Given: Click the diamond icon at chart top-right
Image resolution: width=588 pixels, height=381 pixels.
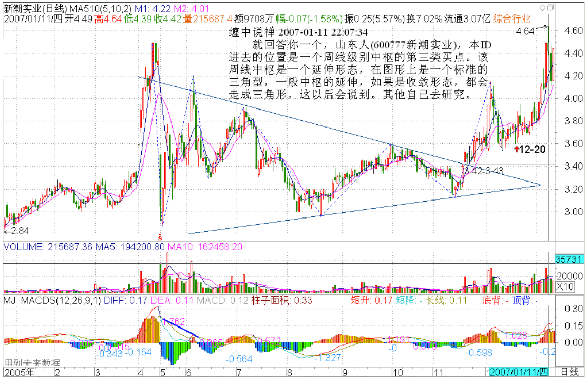Looking at the screenshot, I should pos(543,8).
